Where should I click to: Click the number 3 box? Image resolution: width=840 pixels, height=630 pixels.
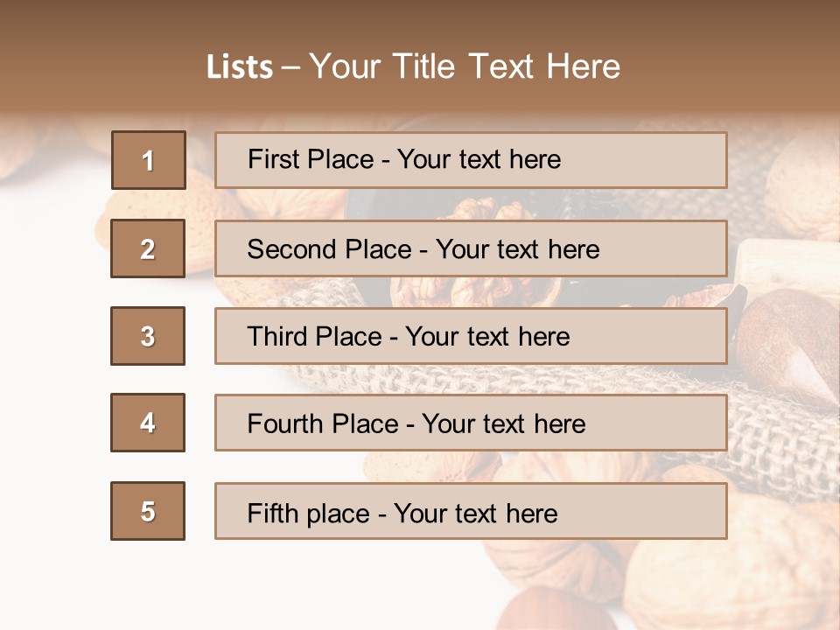[148, 336]
